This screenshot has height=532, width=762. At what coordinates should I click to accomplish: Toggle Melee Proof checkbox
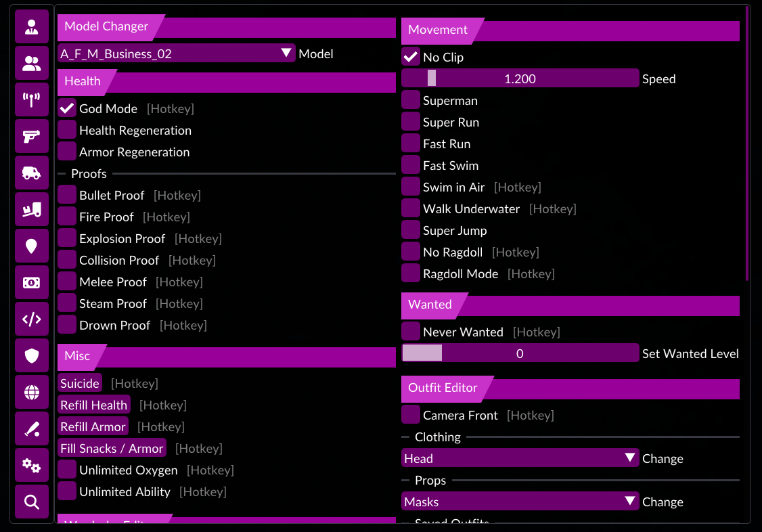67,282
